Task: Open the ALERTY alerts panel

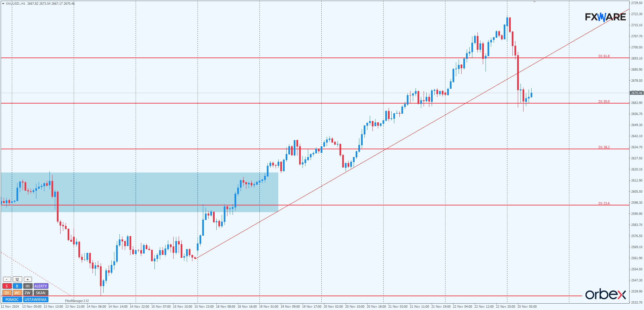Action: point(41,286)
